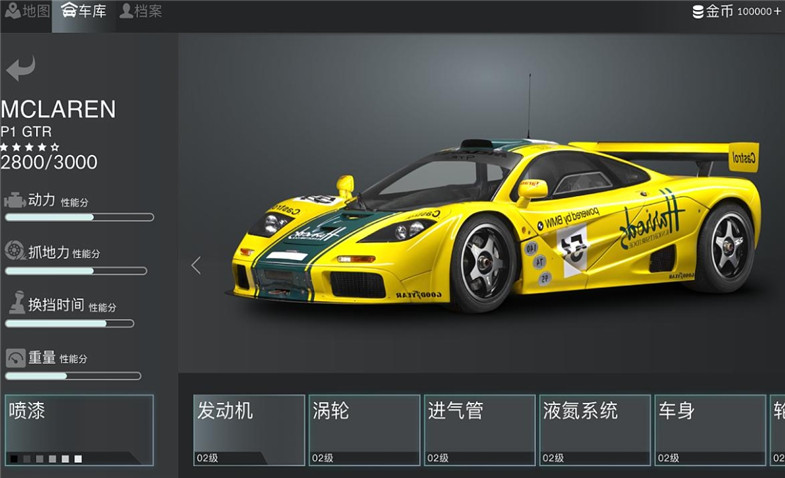Click the star rating row
The height and width of the screenshot is (478, 785).
(x=30, y=147)
